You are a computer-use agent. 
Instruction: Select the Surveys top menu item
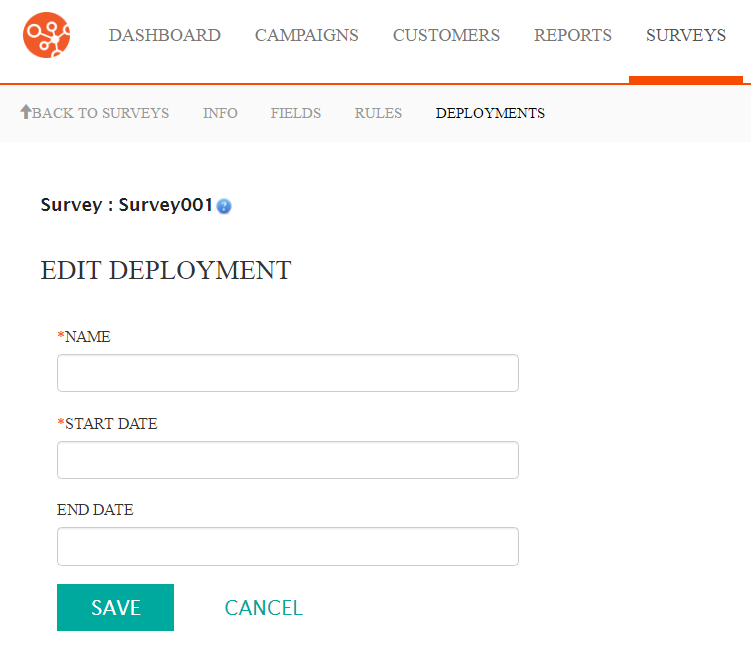pyautogui.click(x=686, y=35)
